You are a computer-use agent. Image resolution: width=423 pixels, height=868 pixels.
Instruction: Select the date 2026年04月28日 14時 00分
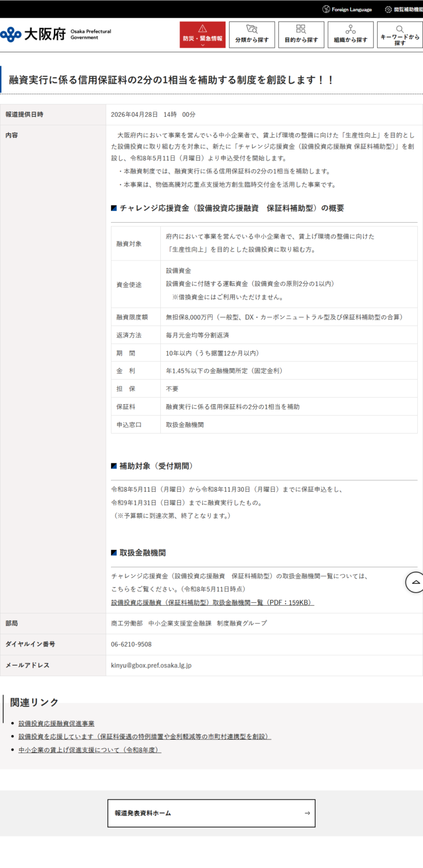click(x=153, y=114)
